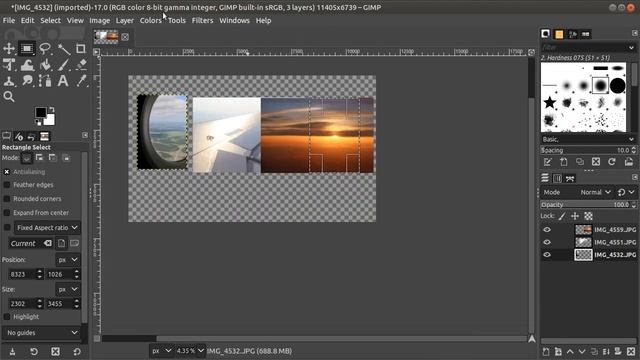Refresh the brushes list
This screenshot has height=360, width=640.
click(x=612, y=162)
